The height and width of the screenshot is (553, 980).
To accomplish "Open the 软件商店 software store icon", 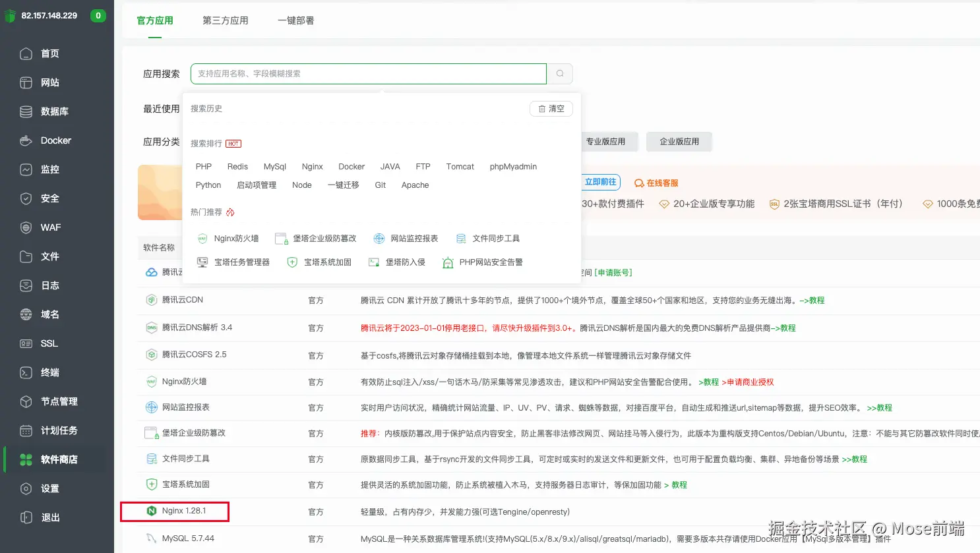I will 26,459.
